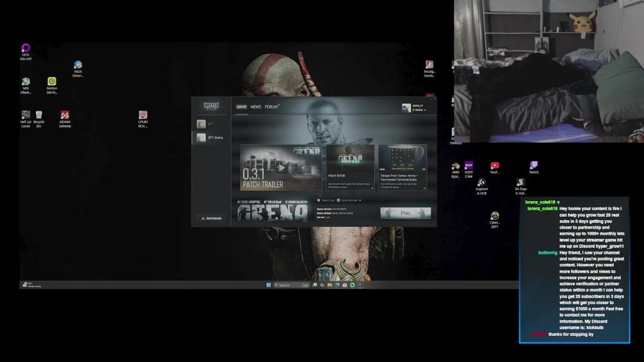Open the Patch 0.3.3.0 news card
The height and width of the screenshot is (362, 644).
[350, 167]
